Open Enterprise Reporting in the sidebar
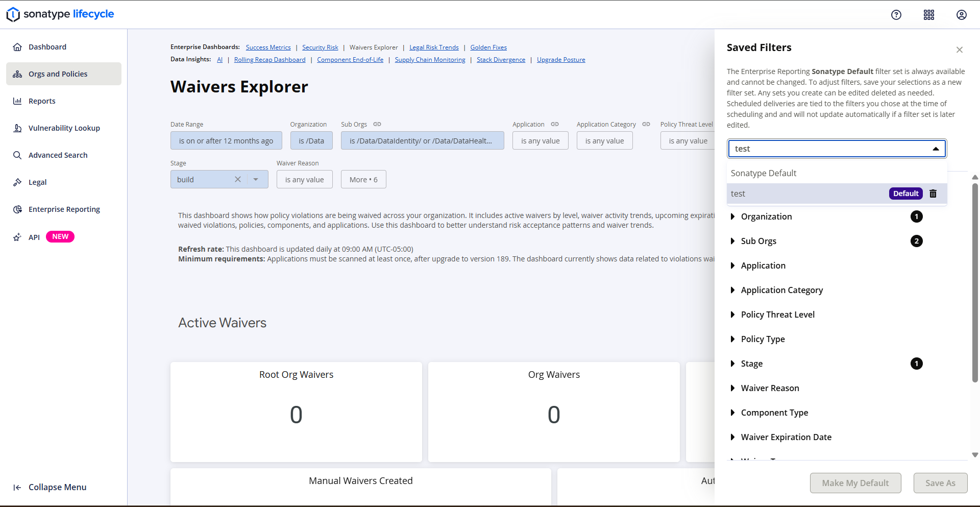 [64, 209]
